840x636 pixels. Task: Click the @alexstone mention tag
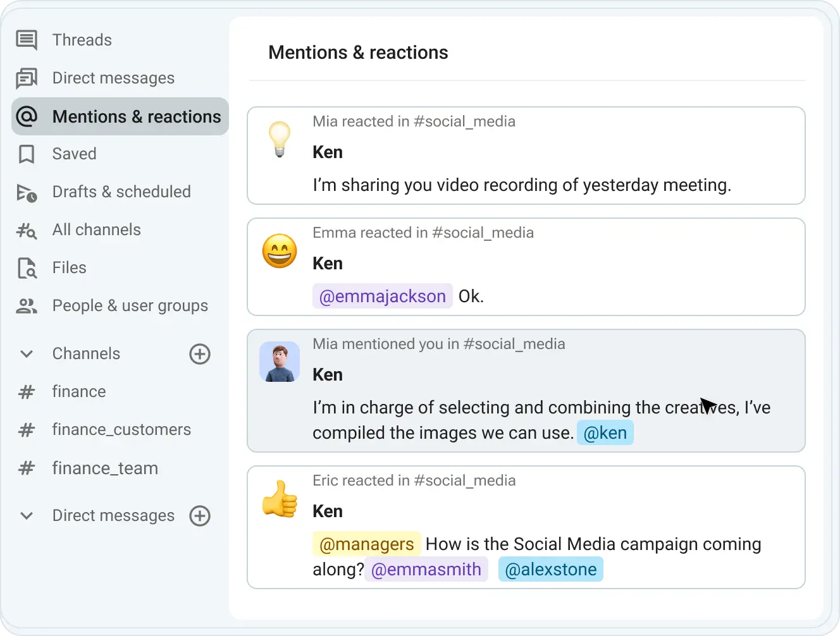tap(551, 569)
